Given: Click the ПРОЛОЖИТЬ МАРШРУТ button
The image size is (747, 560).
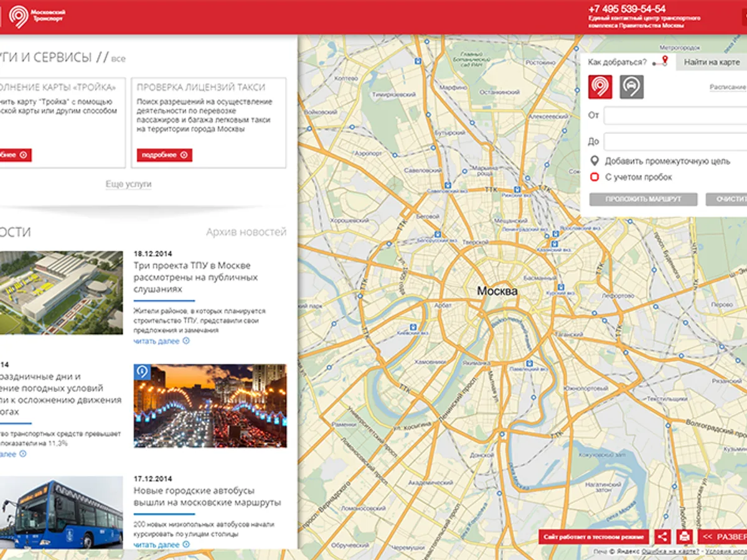Looking at the screenshot, I should click(x=644, y=199).
